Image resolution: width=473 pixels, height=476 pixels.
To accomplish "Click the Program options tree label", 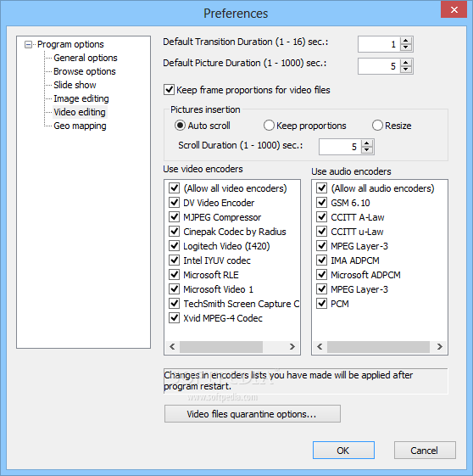I will click(x=70, y=44).
